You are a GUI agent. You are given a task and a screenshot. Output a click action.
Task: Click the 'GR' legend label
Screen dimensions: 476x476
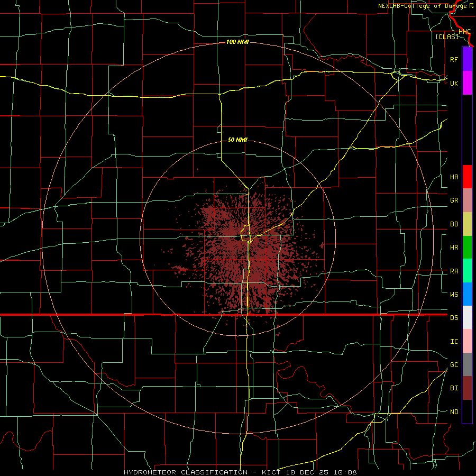(454, 200)
